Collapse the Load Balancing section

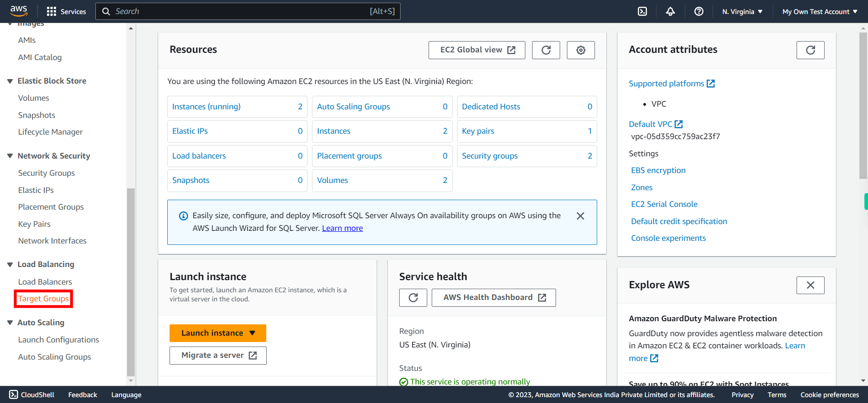pos(10,265)
